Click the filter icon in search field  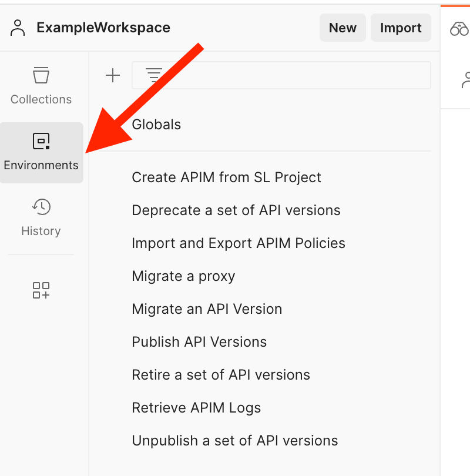154,75
